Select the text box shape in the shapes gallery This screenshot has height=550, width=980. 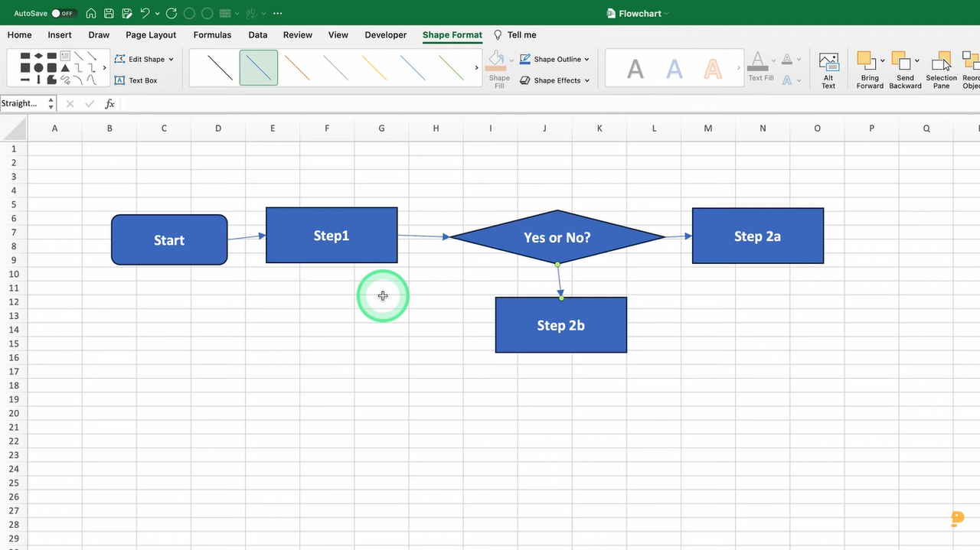65,56
